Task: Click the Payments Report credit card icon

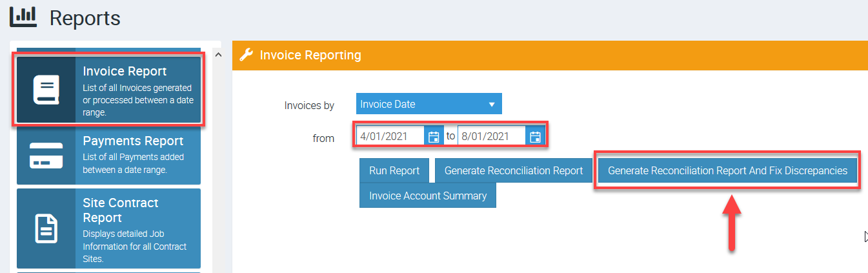Action: pos(46,156)
